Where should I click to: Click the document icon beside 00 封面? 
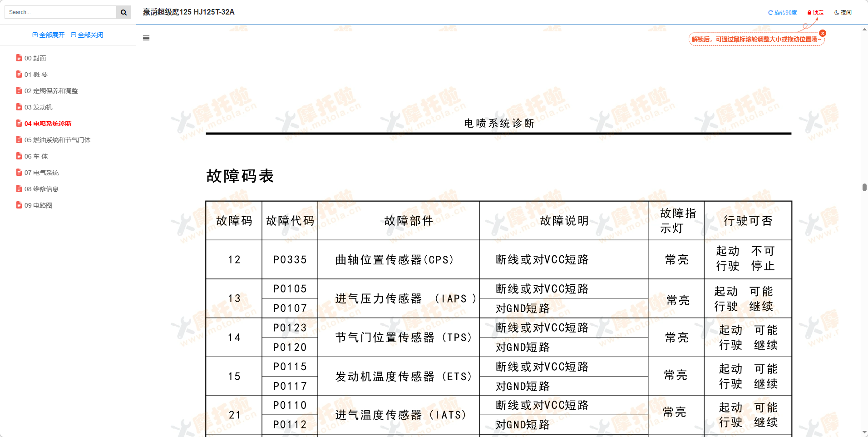(19, 58)
